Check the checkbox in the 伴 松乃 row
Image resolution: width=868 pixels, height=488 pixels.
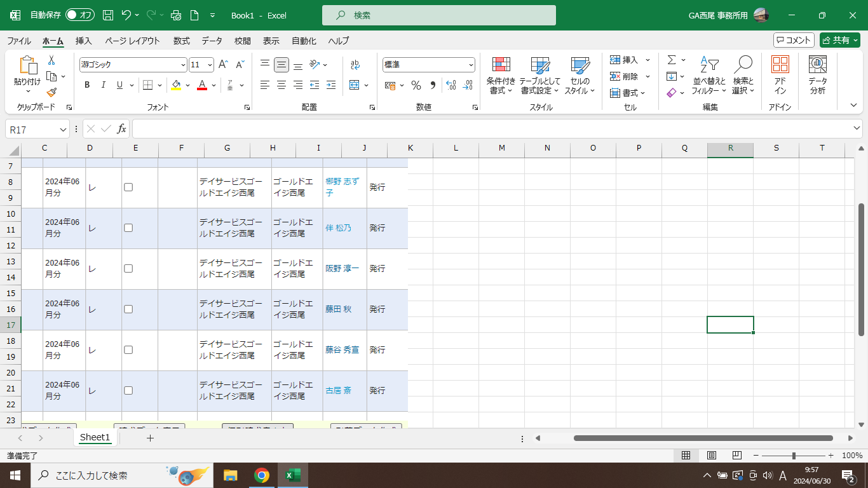coord(128,228)
